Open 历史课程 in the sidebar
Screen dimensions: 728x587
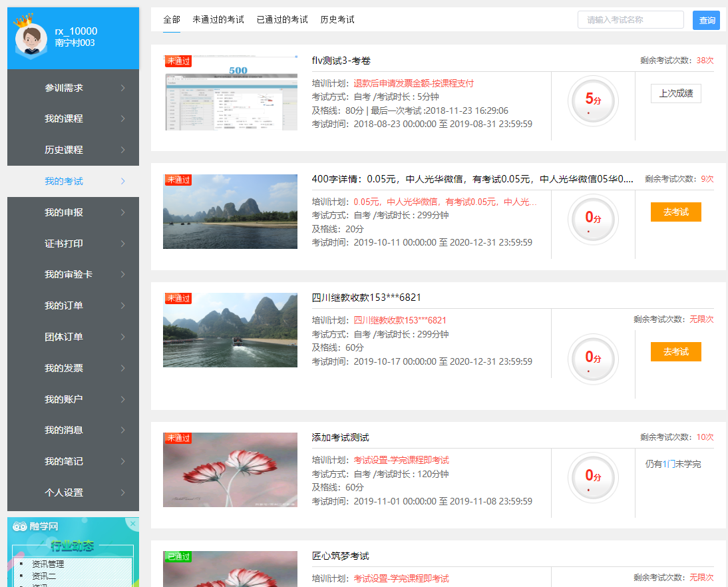click(64, 150)
